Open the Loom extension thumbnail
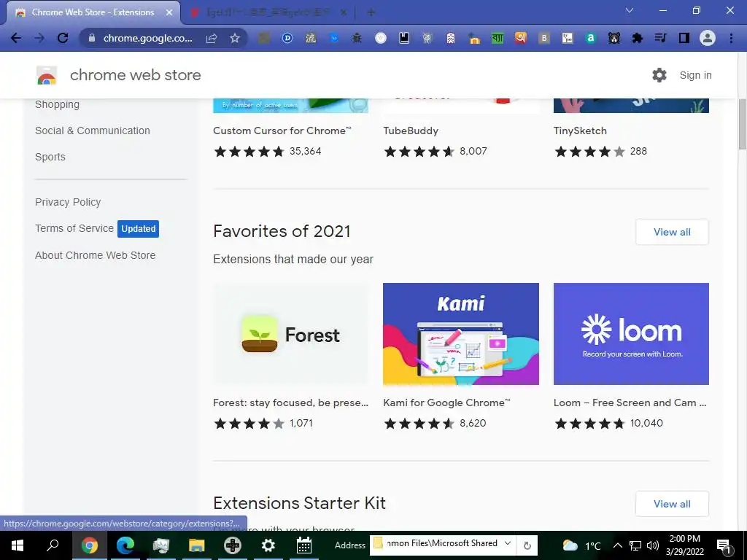The image size is (747, 560). pos(631,334)
